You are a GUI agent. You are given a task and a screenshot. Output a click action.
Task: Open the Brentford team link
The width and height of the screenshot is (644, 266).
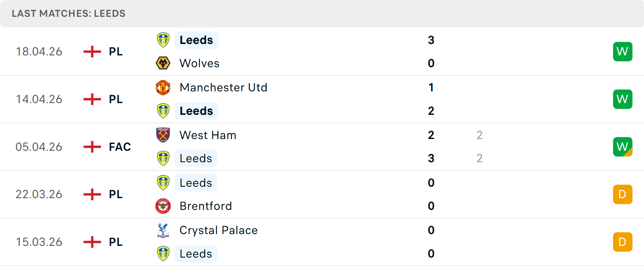tap(206, 206)
